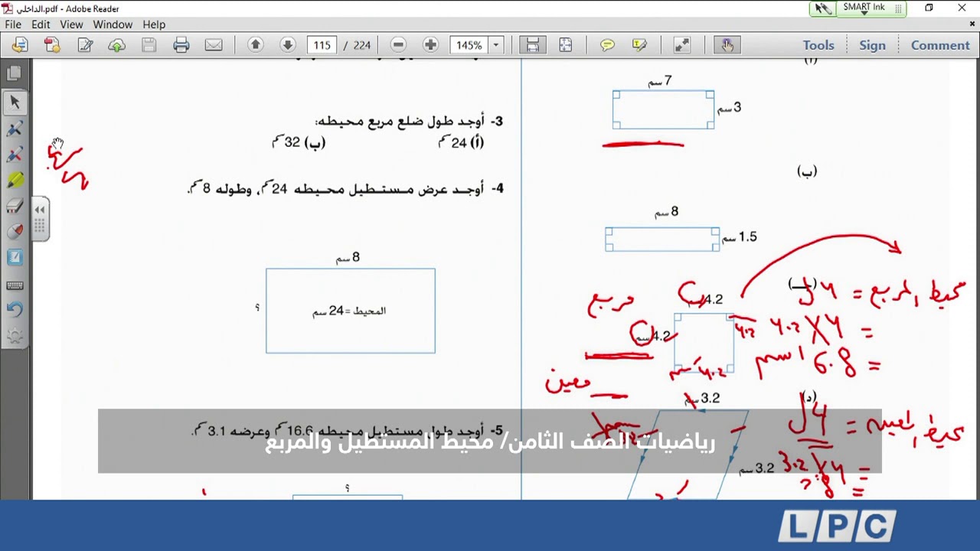Click the edit/sign document toolbar icon
980x551 pixels.
[x=85, y=45]
